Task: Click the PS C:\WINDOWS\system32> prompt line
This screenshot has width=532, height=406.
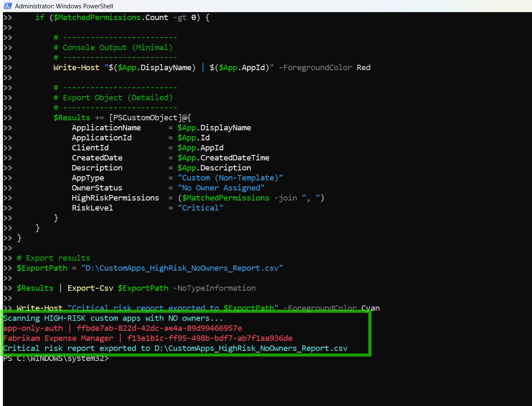Action: 56,358
